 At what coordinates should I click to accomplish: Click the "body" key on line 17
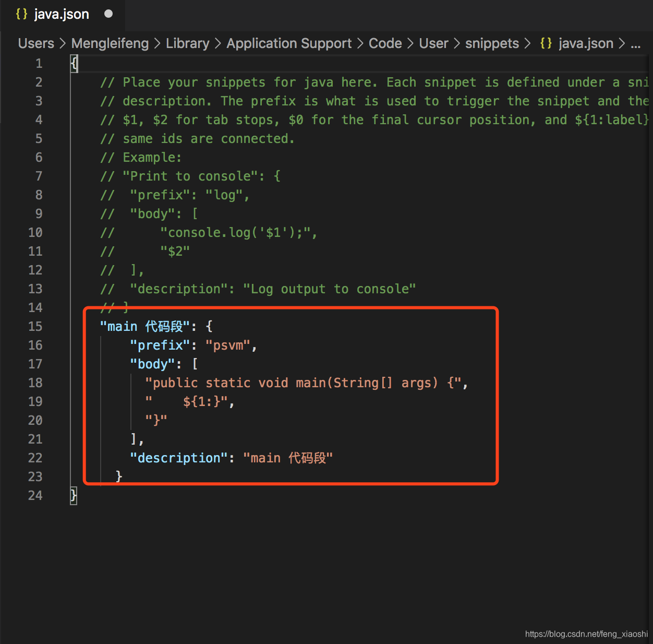click(x=152, y=364)
